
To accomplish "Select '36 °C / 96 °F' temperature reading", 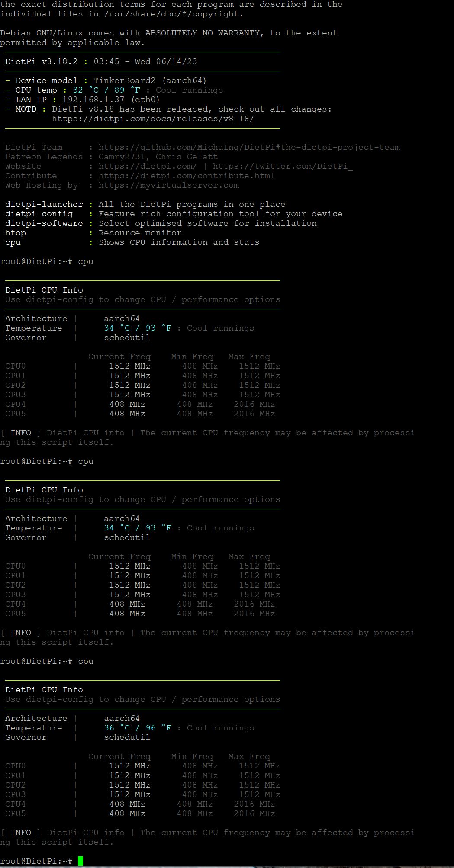I will coord(138,728).
